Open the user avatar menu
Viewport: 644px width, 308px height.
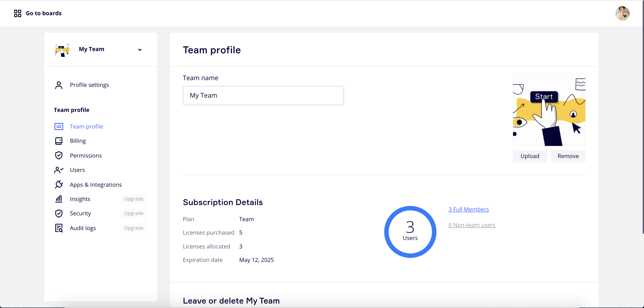point(622,13)
